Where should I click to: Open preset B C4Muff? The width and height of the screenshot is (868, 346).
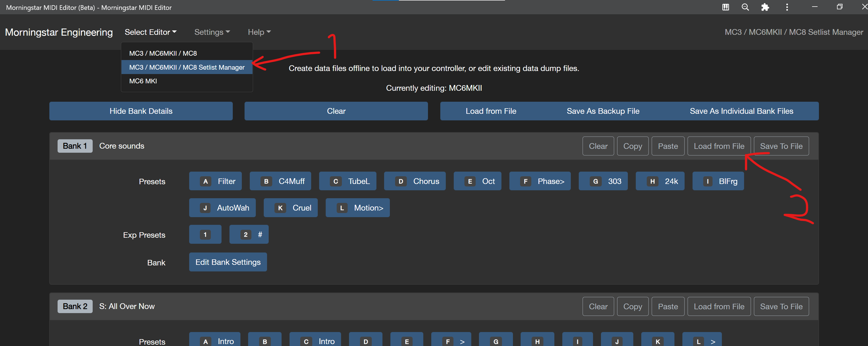point(280,181)
